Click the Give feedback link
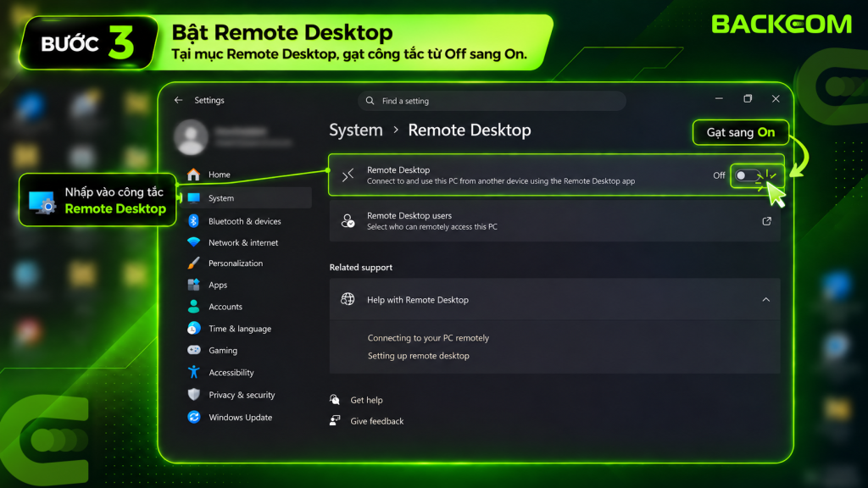This screenshot has height=488, width=868. pos(377,421)
